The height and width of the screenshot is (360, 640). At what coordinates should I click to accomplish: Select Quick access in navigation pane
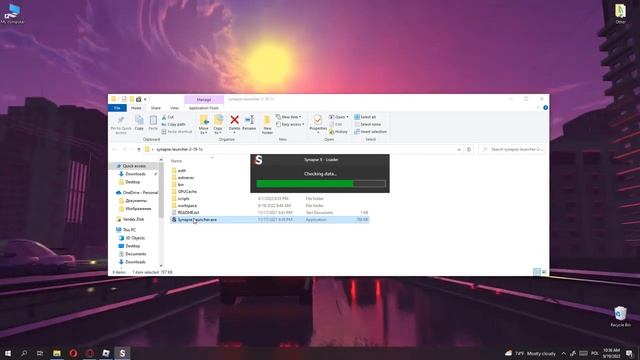[x=134, y=166]
